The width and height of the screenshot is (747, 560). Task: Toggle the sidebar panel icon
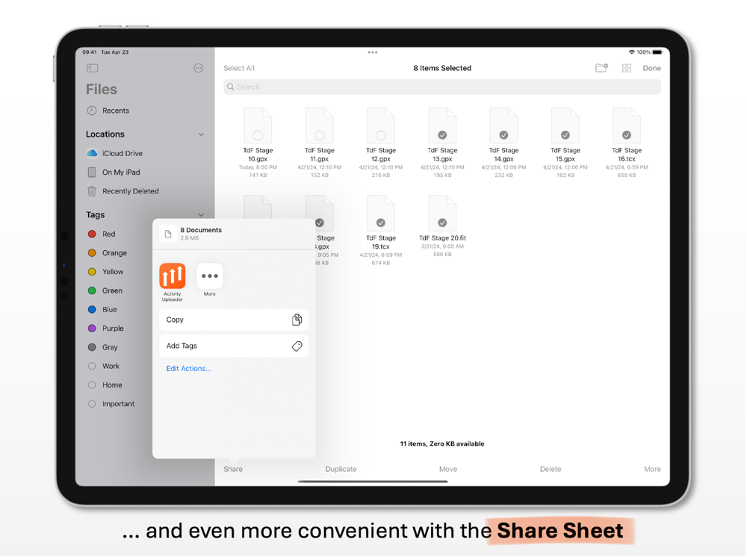(93, 68)
